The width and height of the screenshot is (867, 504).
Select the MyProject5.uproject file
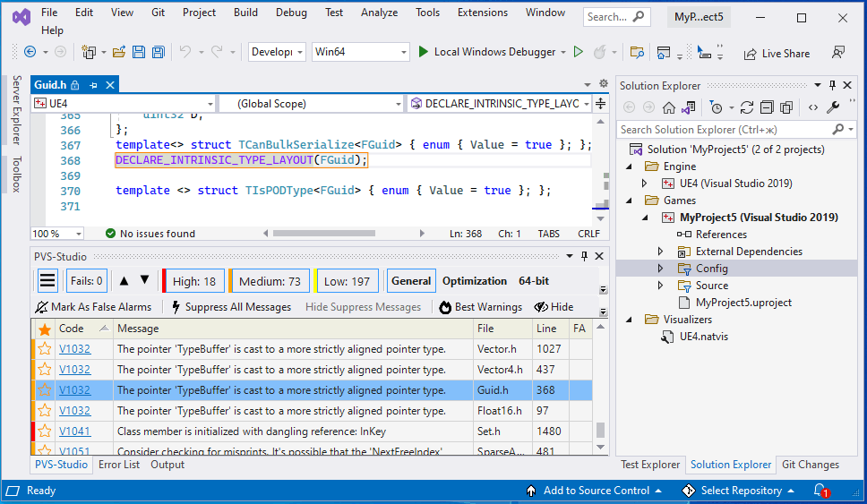[x=743, y=303]
